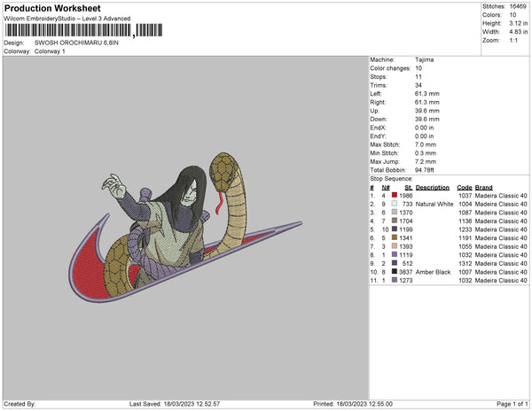Click the Trims value 34
Screen dimensions: 532x411
click(x=419, y=85)
